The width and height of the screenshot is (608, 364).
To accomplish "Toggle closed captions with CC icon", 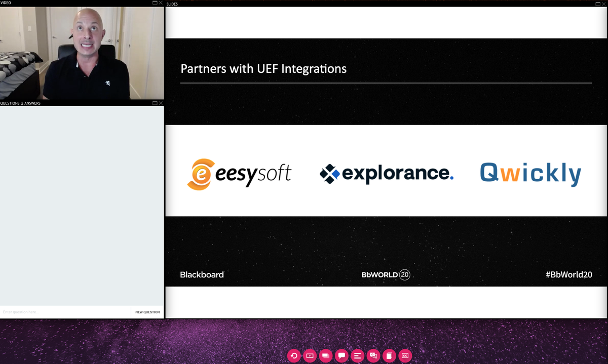I will pyautogui.click(x=405, y=356).
